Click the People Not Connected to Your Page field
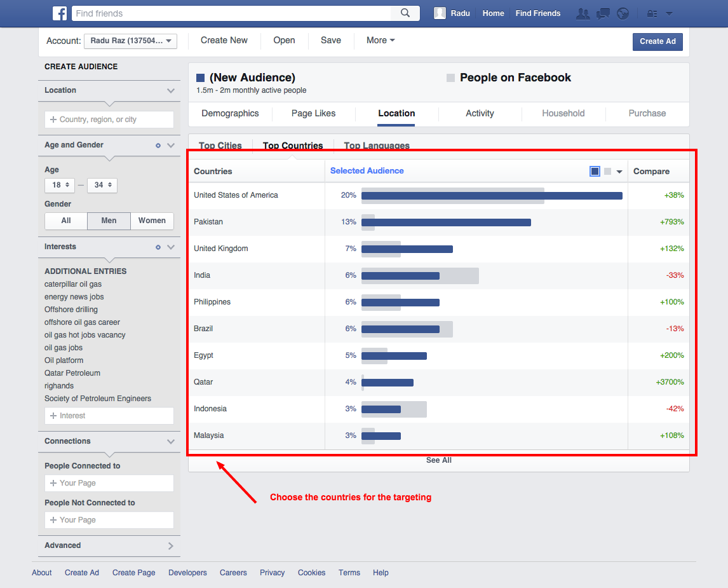 point(109,520)
